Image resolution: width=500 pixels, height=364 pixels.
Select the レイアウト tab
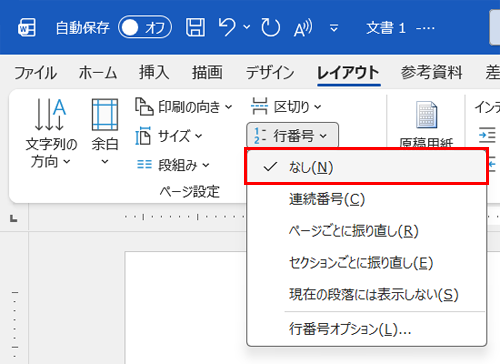348,73
